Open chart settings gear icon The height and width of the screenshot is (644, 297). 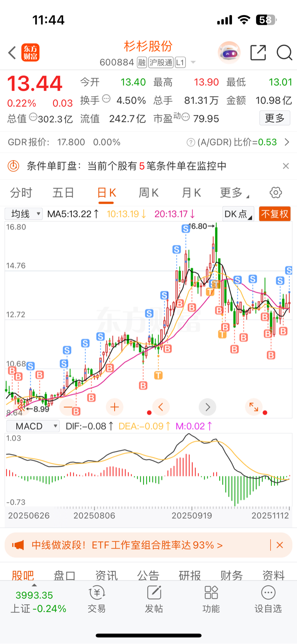(276, 192)
